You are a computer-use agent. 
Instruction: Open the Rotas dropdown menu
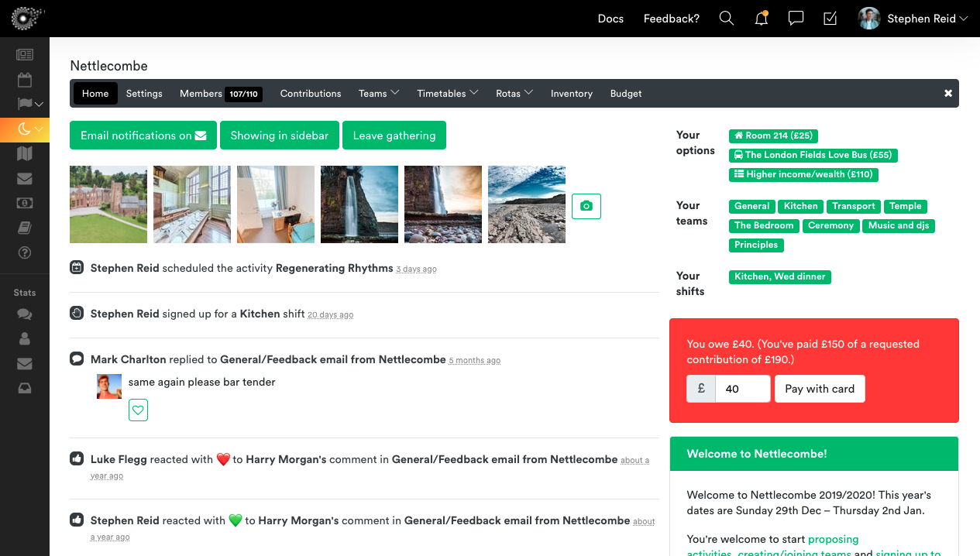(514, 94)
